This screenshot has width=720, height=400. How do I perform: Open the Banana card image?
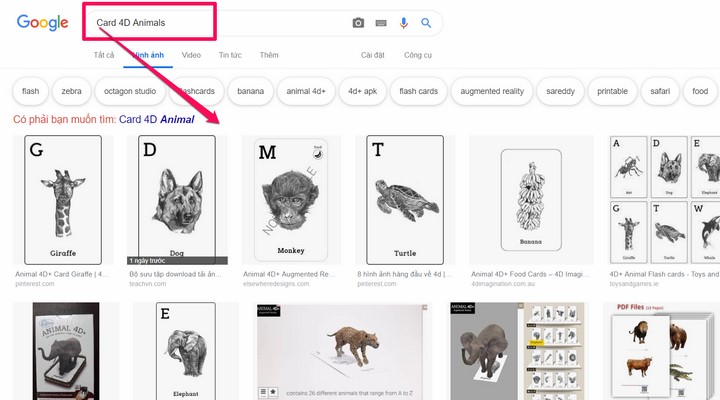click(x=531, y=200)
